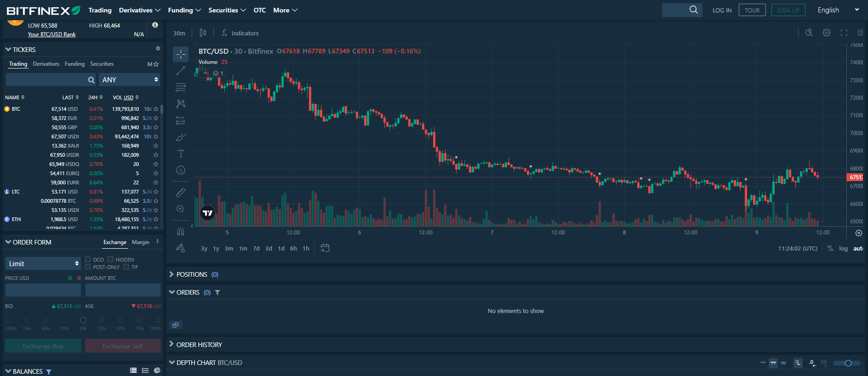The width and height of the screenshot is (868, 376).
Task: Filter balances with funnel icon
Action: [49, 371]
